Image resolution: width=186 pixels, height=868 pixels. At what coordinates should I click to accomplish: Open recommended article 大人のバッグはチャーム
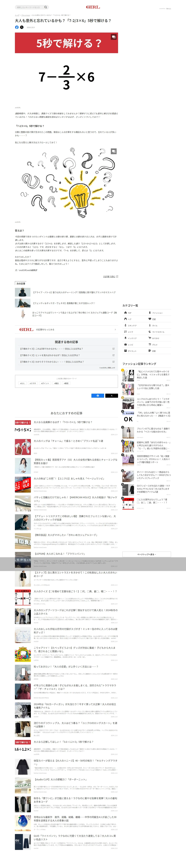coord(66,447)
